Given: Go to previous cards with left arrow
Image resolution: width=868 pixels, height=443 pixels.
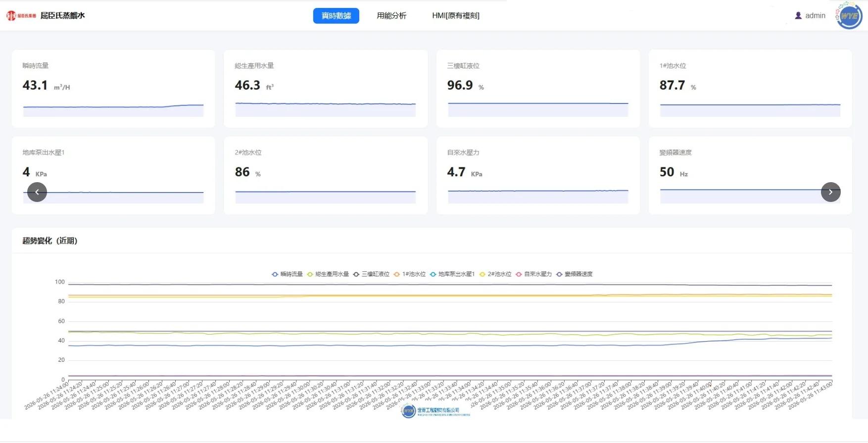Looking at the screenshot, I should click(37, 192).
